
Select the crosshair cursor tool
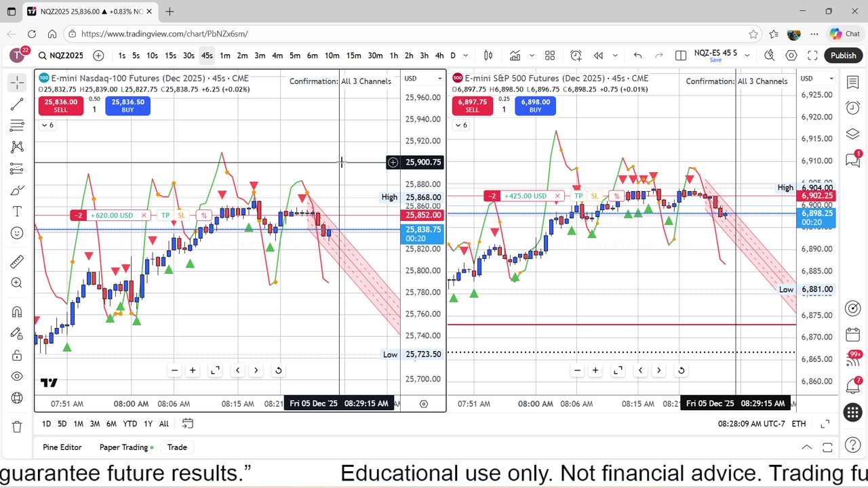(x=18, y=82)
